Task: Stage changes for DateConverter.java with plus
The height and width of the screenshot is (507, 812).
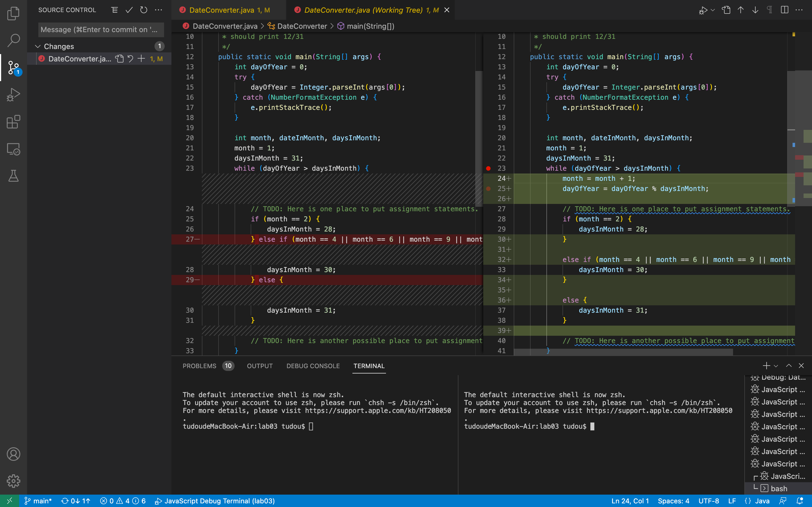Action: point(141,59)
